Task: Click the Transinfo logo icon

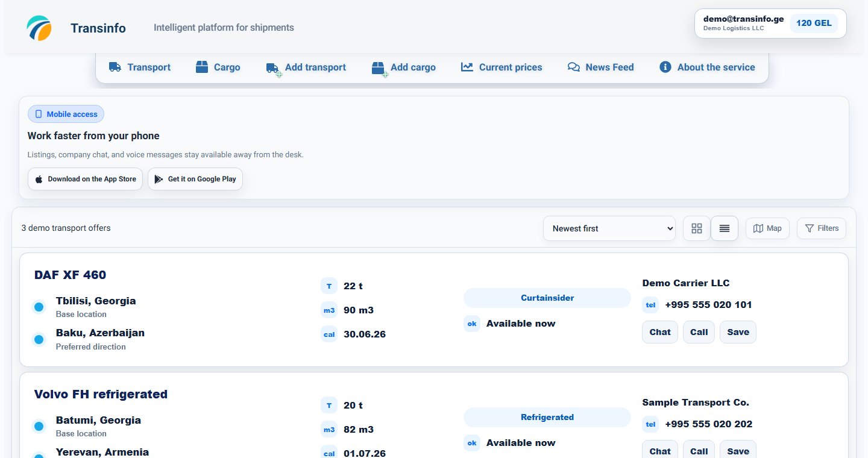Action: (39, 28)
